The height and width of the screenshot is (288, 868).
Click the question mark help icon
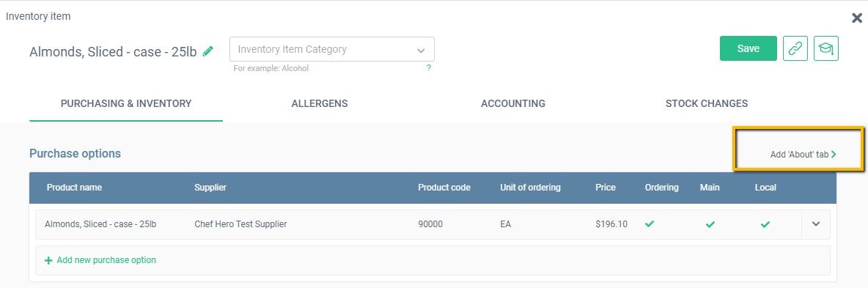pos(428,68)
